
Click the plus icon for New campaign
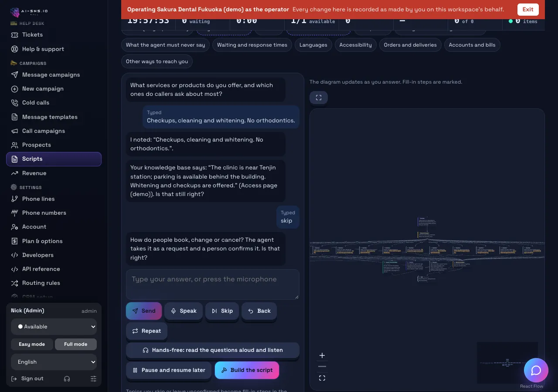(15, 89)
